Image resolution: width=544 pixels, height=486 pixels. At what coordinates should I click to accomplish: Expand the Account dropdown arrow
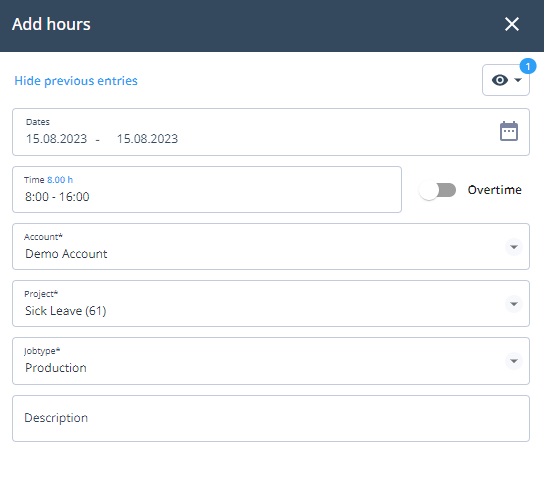514,247
